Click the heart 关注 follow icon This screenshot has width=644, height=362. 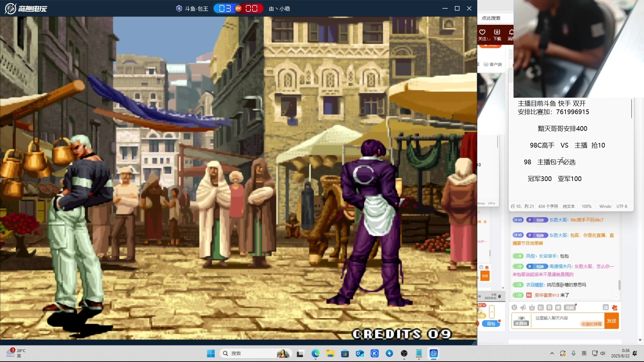click(x=482, y=35)
